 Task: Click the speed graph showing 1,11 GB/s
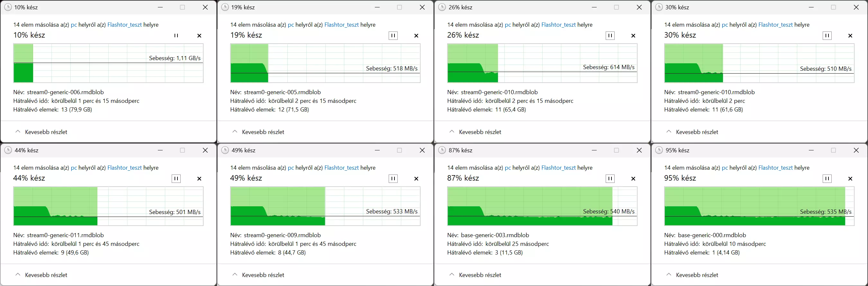(108, 63)
